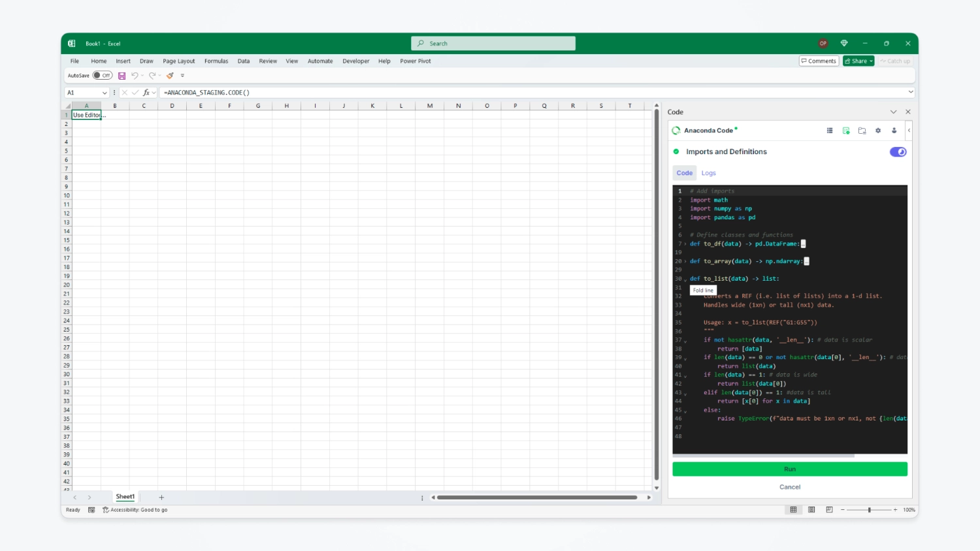Open the Comments pane button
980x551 pixels.
pyautogui.click(x=819, y=61)
